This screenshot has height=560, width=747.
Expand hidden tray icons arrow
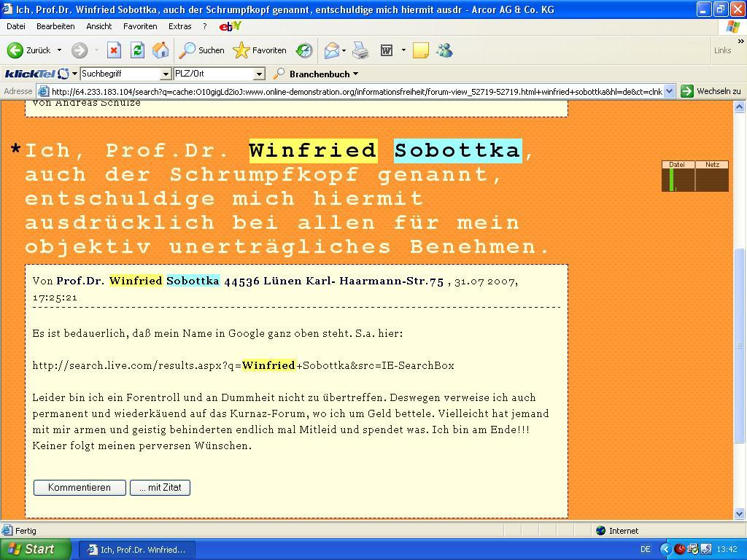pos(665,550)
